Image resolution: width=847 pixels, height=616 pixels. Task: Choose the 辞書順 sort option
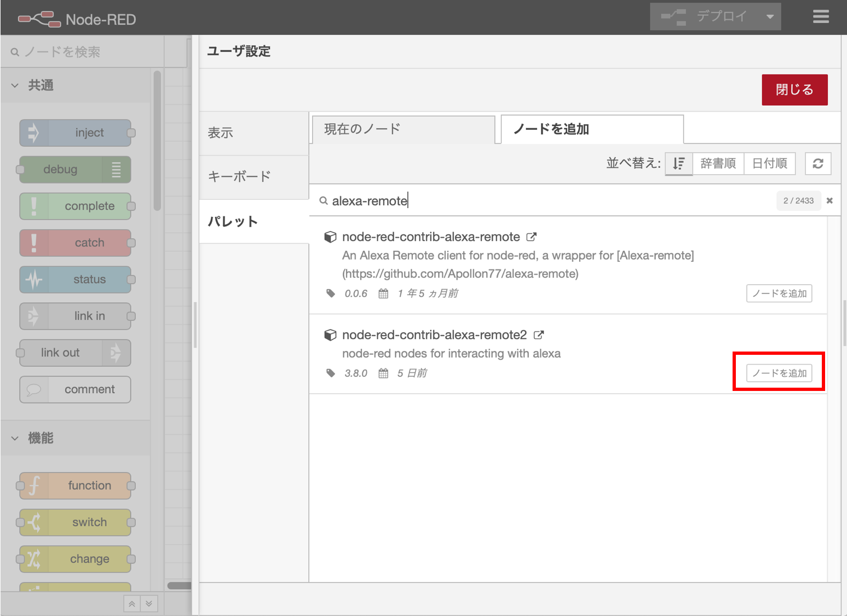click(x=718, y=164)
